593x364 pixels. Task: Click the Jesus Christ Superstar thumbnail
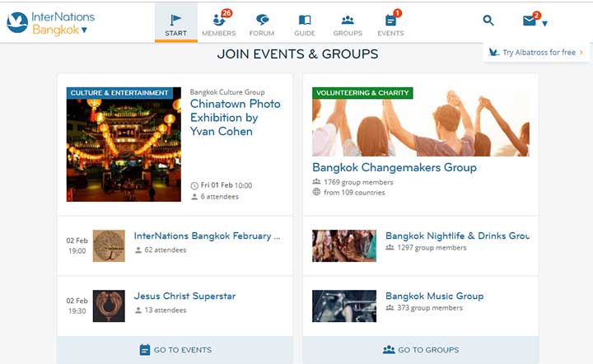tap(109, 306)
